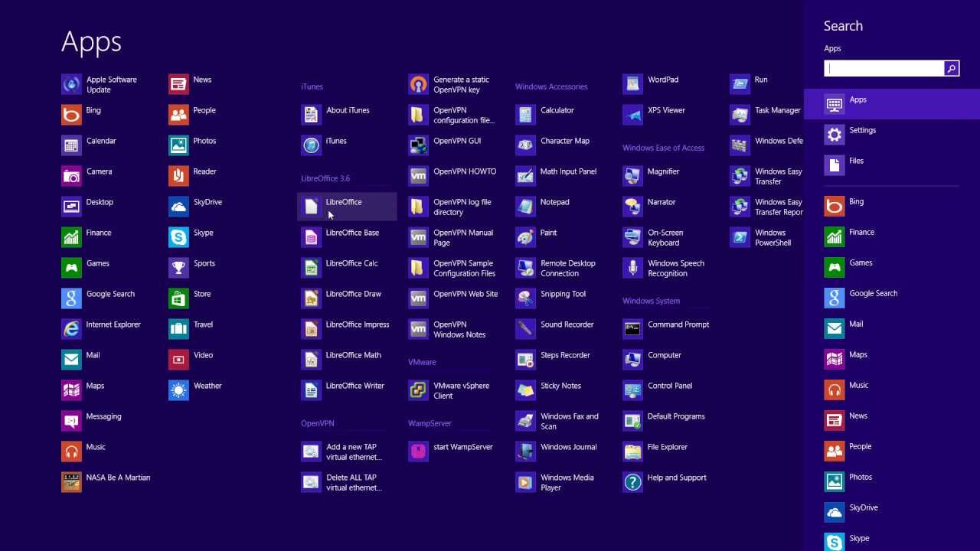Image resolution: width=980 pixels, height=551 pixels.
Task: Open OpenVPN HOWTO icon
Action: [x=418, y=176]
